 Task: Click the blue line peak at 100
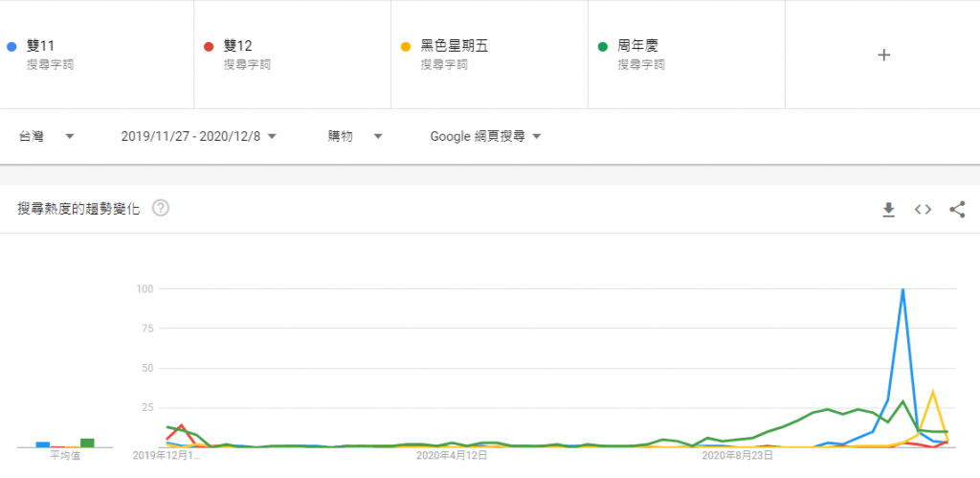point(902,289)
